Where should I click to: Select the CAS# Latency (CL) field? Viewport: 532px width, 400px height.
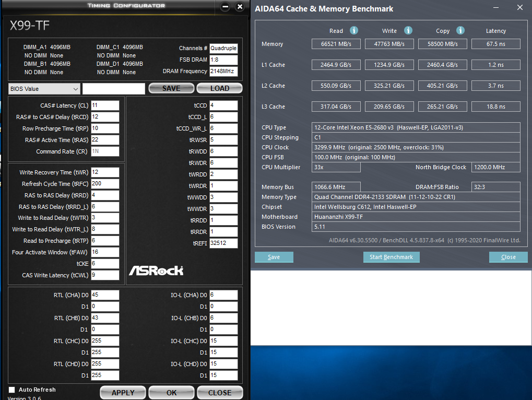105,105
